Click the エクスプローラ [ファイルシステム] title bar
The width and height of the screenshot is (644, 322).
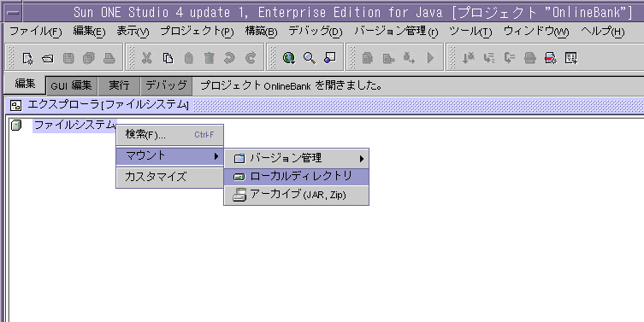[324, 106]
